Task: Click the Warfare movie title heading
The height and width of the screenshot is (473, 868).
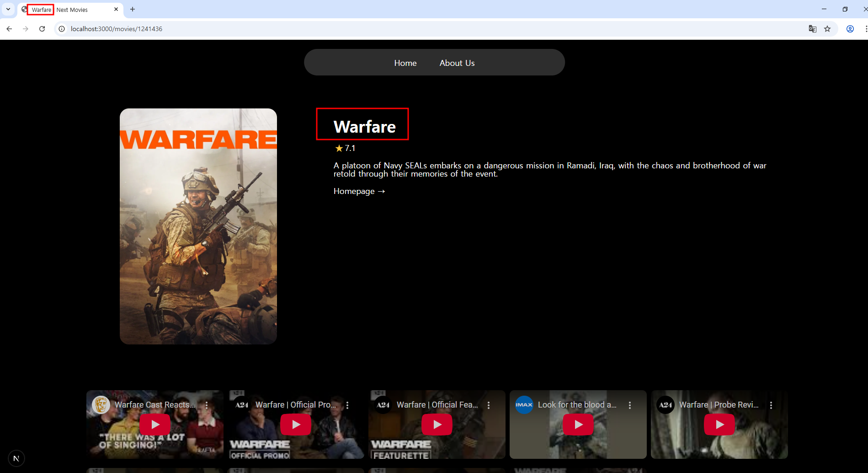Action: 365,127
